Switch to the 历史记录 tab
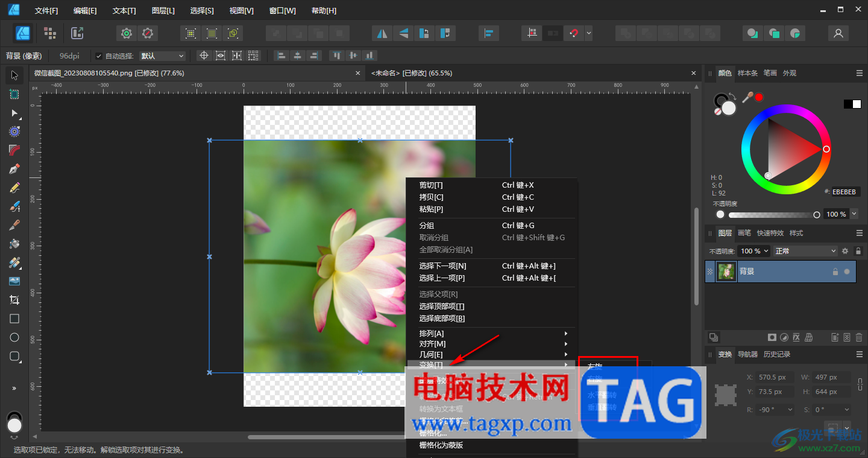868x458 pixels. click(776, 354)
